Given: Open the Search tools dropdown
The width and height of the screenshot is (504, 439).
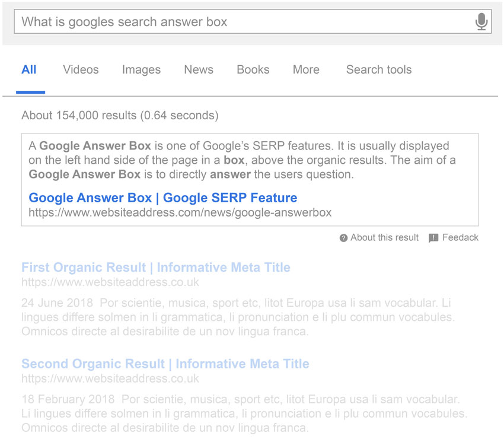Looking at the screenshot, I should tap(378, 69).
